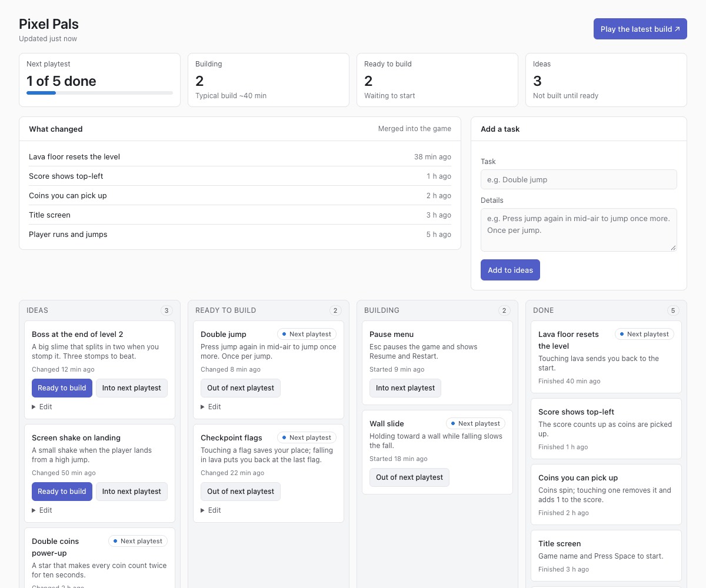The width and height of the screenshot is (706, 588).
Task: Click the Building stat card
Action: [x=268, y=80]
